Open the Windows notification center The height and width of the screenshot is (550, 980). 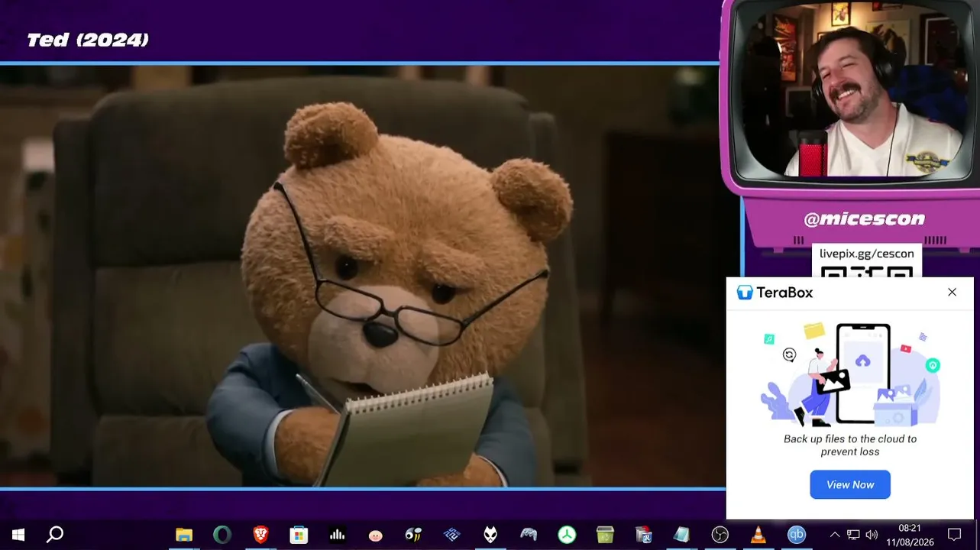(x=954, y=535)
